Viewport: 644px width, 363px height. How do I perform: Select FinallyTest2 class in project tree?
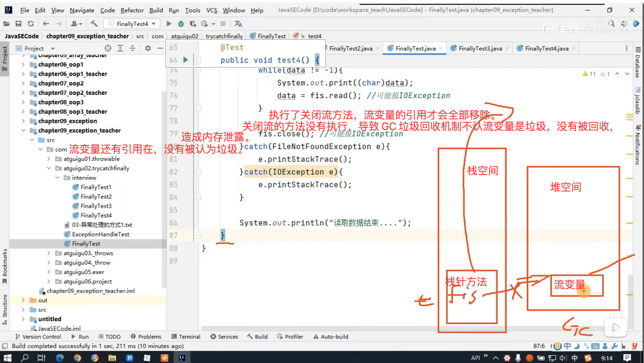pyautogui.click(x=96, y=197)
